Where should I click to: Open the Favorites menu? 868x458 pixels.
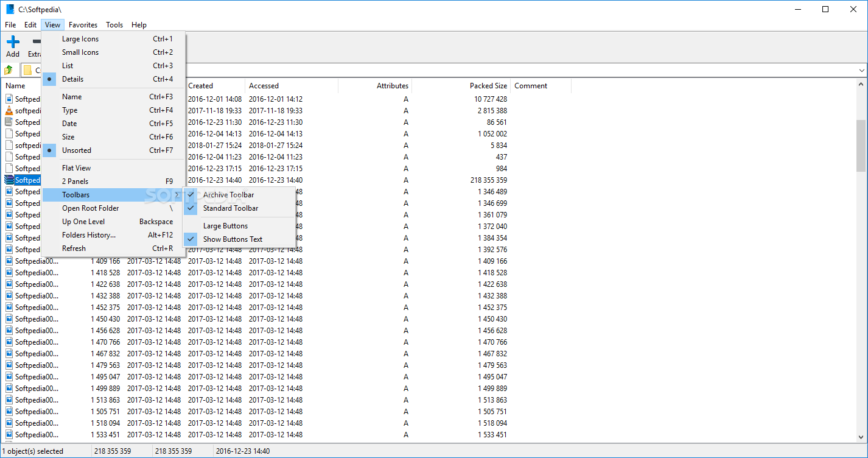[x=83, y=25]
